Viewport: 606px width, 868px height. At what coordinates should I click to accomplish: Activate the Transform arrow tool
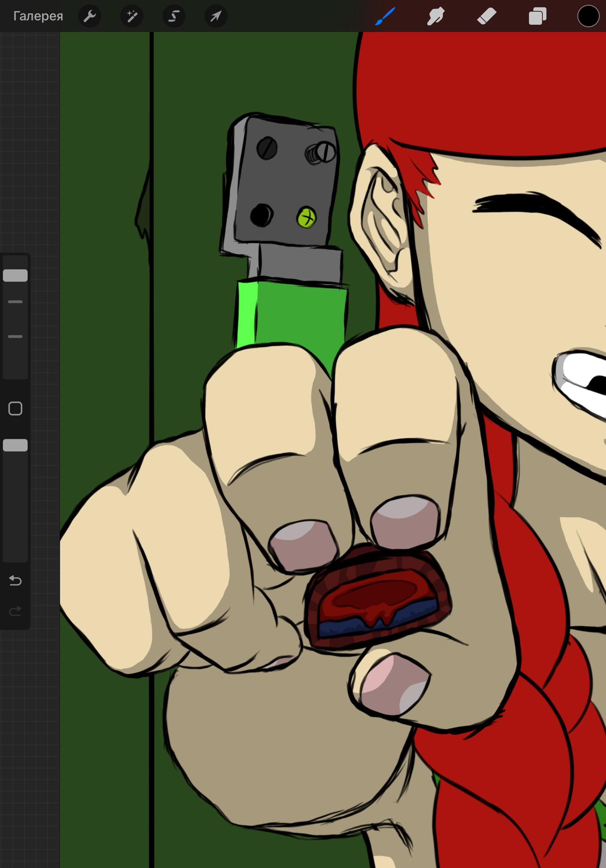pyautogui.click(x=216, y=16)
